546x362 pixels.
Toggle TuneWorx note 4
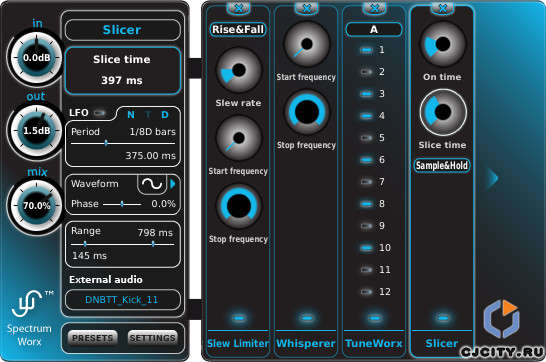pyautogui.click(x=366, y=116)
